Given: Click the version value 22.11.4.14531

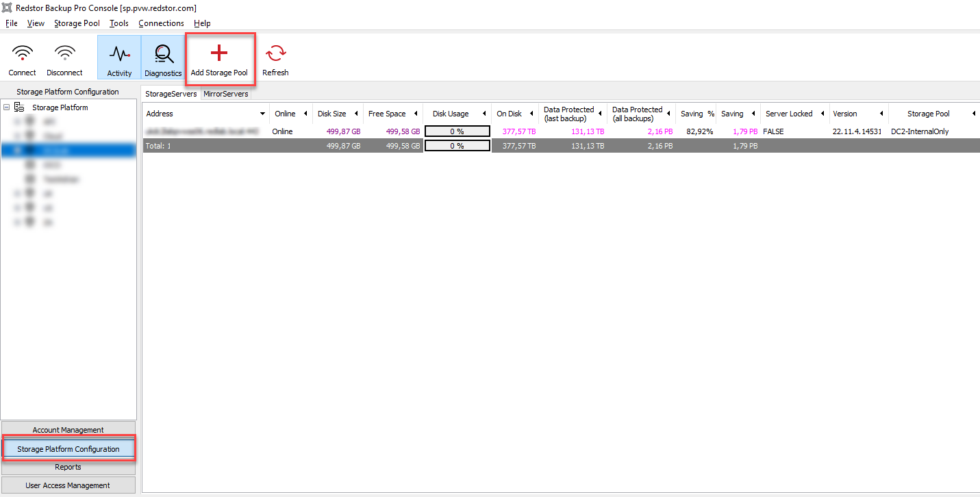Looking at the screenshot, I should pyautogui.click(x=857, y=131).
